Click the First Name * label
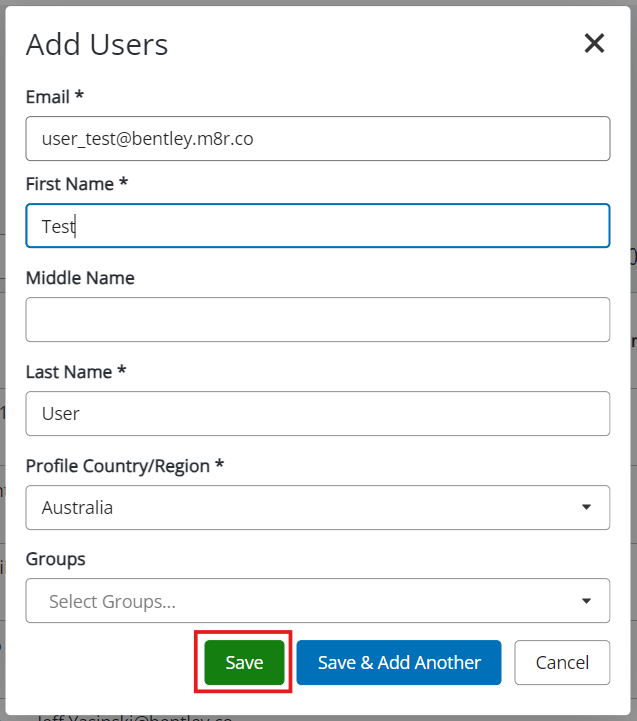This screenshot has width=637, height=721. 76,184
